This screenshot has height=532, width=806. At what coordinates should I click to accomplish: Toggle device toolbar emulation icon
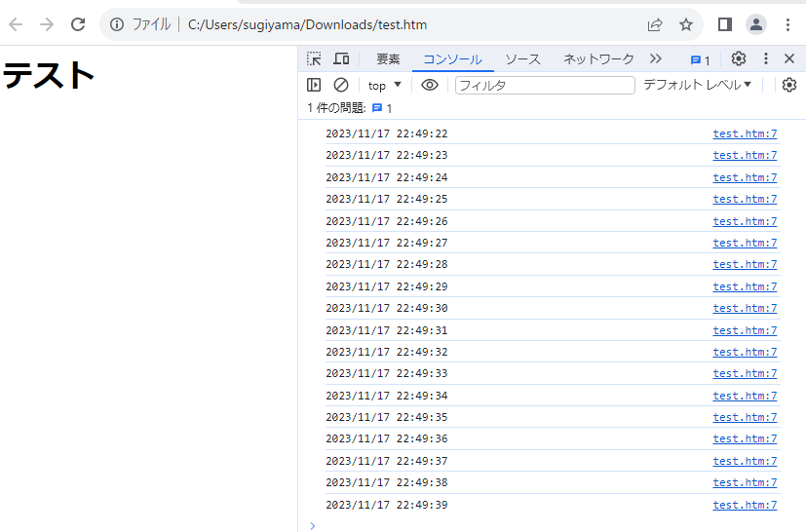[341, 59]
